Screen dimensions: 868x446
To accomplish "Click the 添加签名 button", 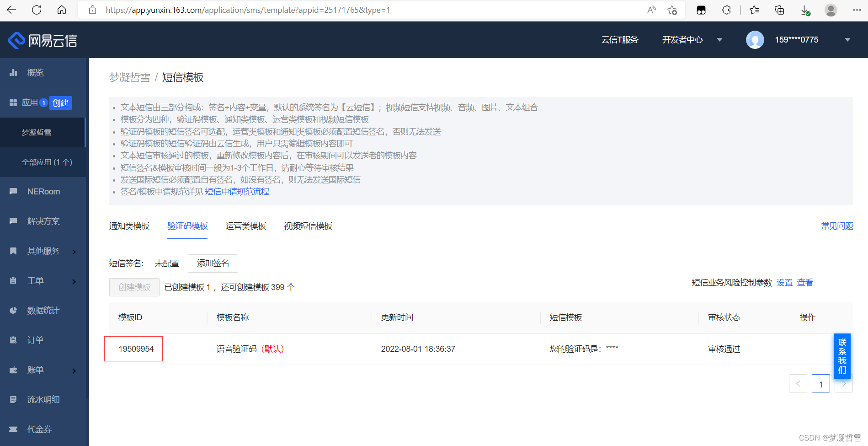I will (213, 263).
